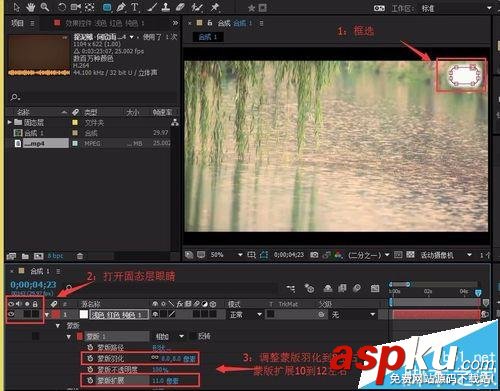Collapse the 蒙版 1 mask triangle
The image size is (500, 391).
point(69,336)
